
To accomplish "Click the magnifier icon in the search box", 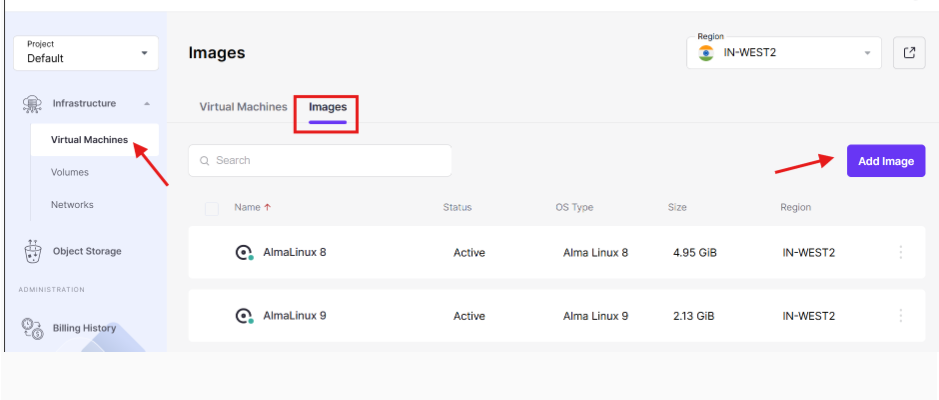I will tap(205, 160).
